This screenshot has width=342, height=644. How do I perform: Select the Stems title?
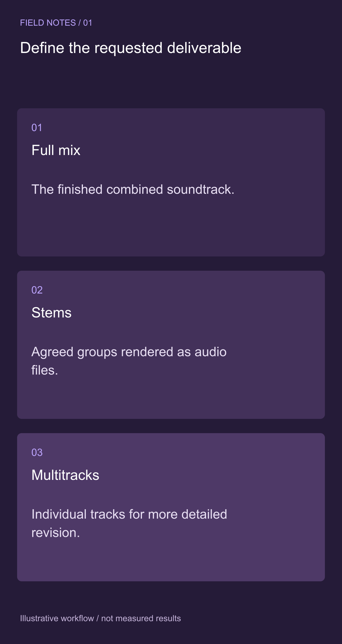click(x=51, y=313)
